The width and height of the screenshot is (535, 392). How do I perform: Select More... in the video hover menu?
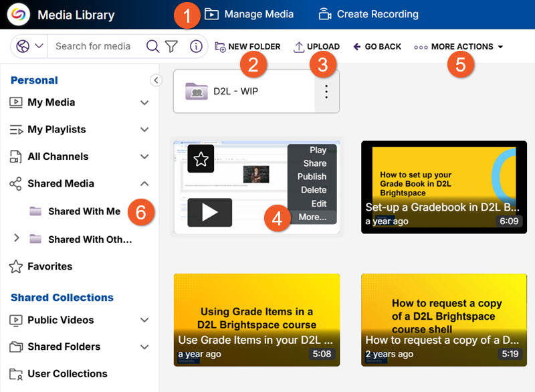click(312, 217)
